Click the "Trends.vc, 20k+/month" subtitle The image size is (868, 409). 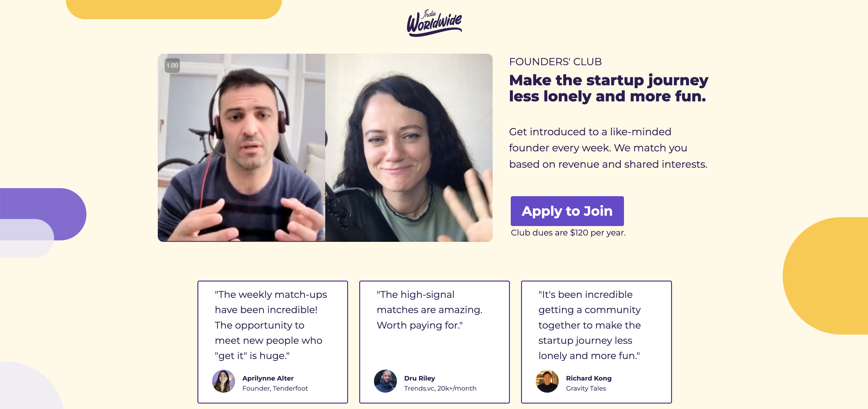click(440, 388)
